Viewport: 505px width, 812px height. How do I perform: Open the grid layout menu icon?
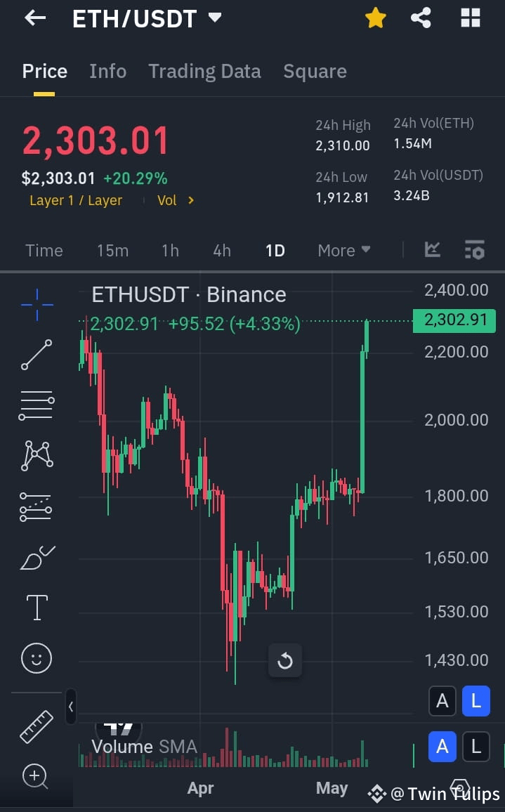(x=471, y=18)
